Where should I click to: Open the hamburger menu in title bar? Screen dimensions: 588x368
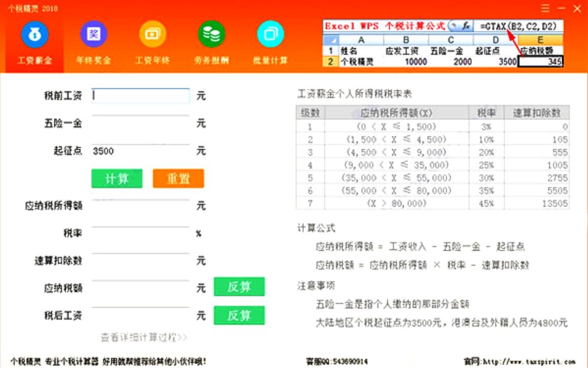coord(545,8)
